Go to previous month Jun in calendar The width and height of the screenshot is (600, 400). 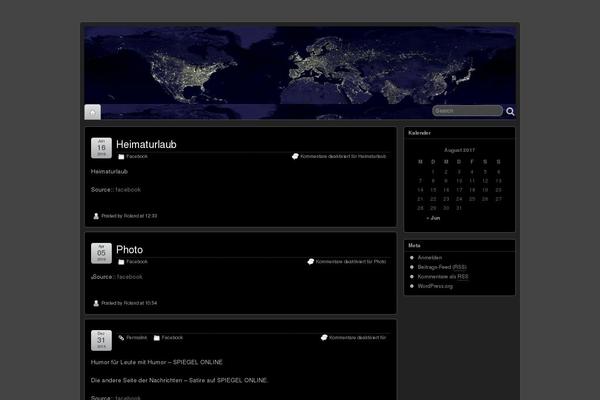pyautogui.click(x=433, y=218)
